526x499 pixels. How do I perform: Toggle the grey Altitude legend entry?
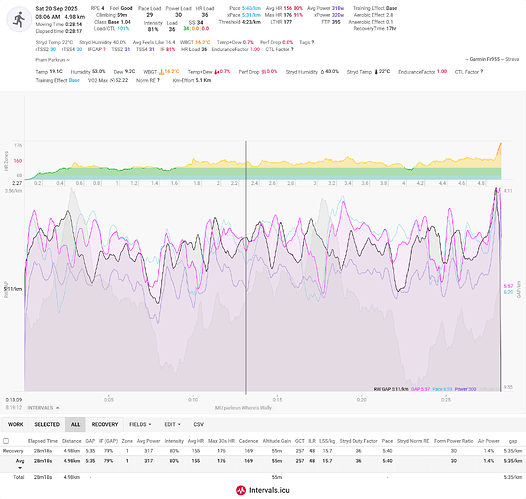click(x=488, y=389)
